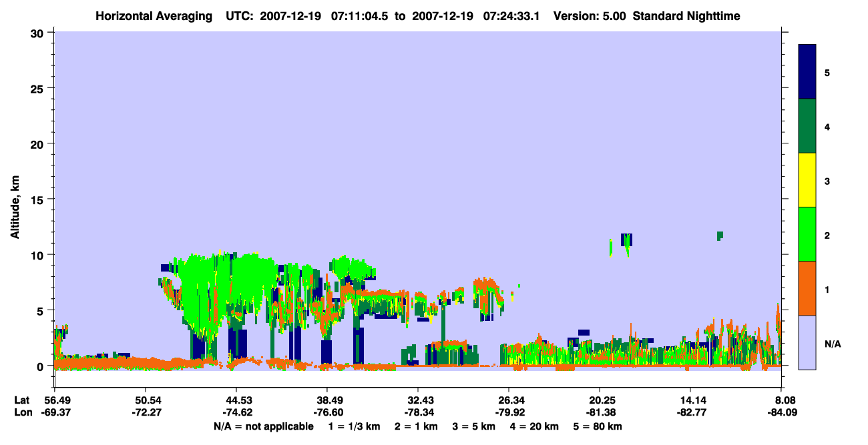Click legend text '5 = 80 km'
This screenshot has width=868, height=445.
point(599,426)
